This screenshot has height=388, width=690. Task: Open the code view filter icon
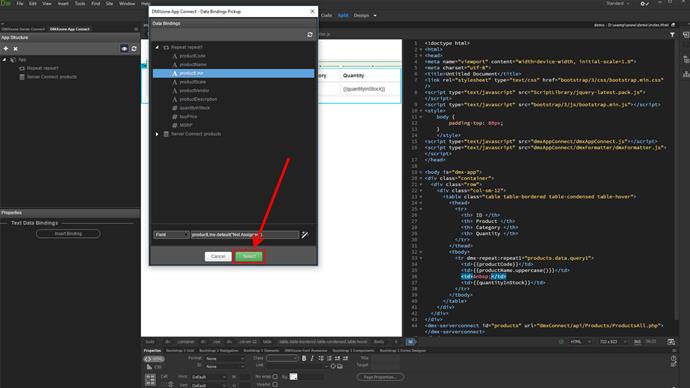[672, 34]
